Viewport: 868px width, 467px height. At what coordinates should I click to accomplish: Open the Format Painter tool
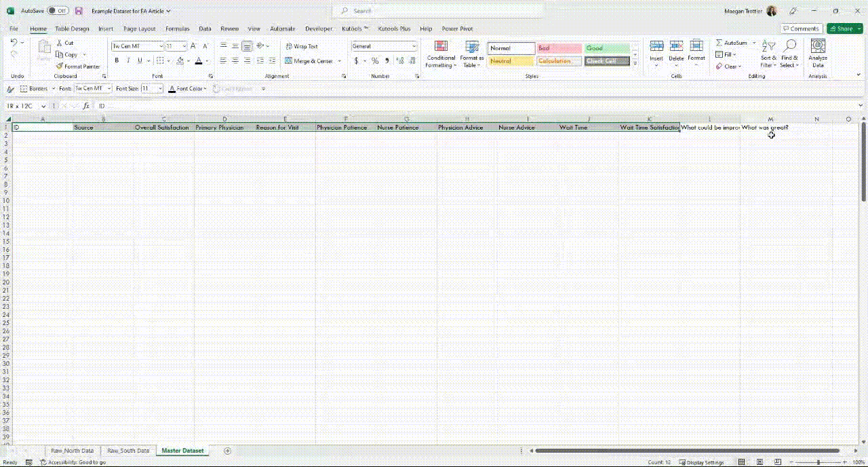tap(79, 66)
